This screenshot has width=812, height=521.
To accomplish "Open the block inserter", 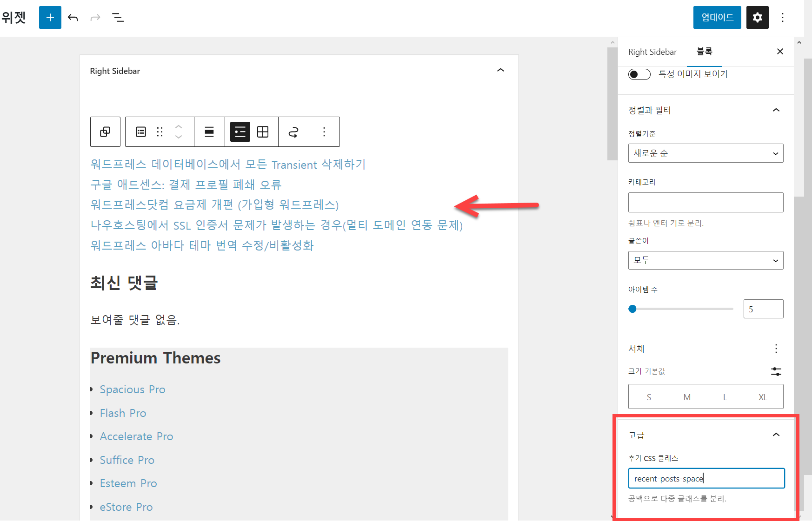I will coord(50,17).
